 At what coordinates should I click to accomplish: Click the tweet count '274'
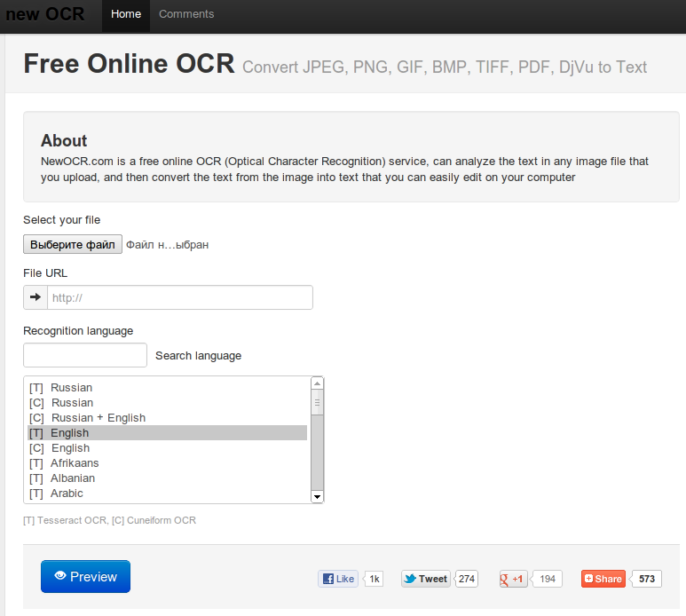click(467, 579)
